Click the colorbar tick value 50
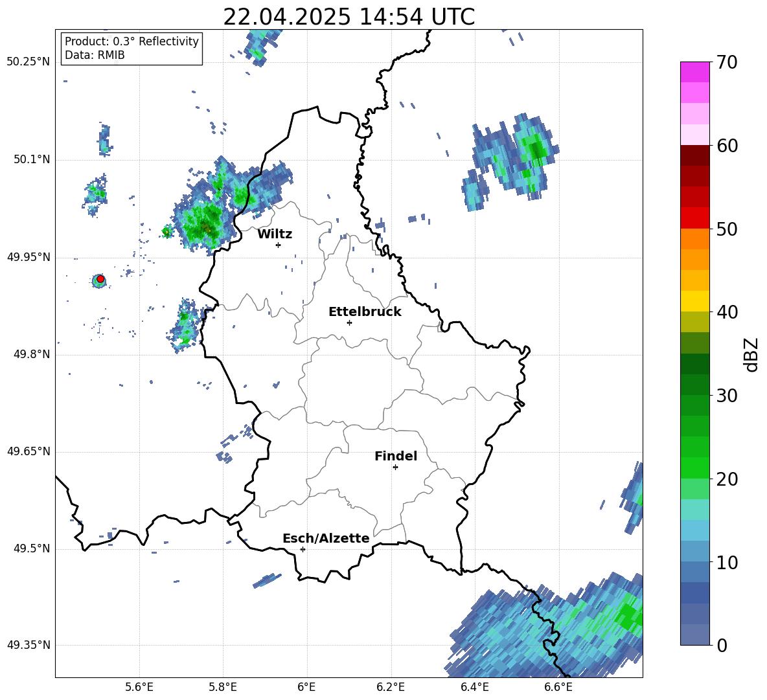 (727, 229)
